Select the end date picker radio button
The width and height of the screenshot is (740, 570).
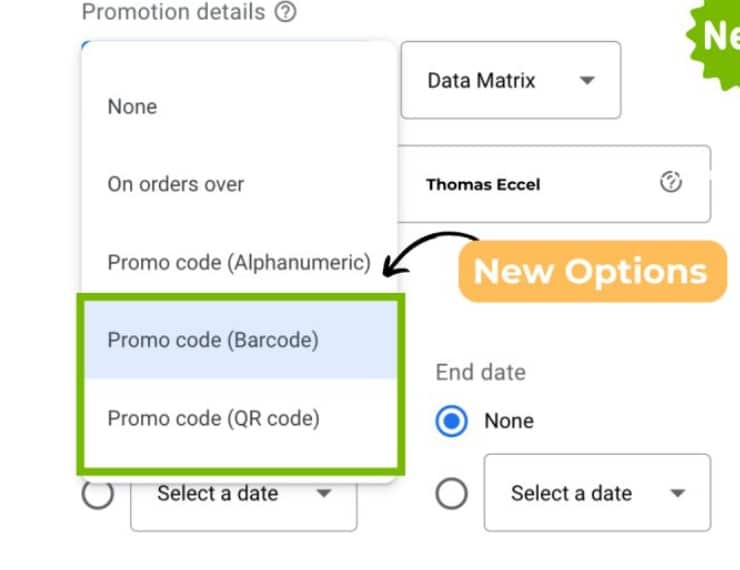452,493
